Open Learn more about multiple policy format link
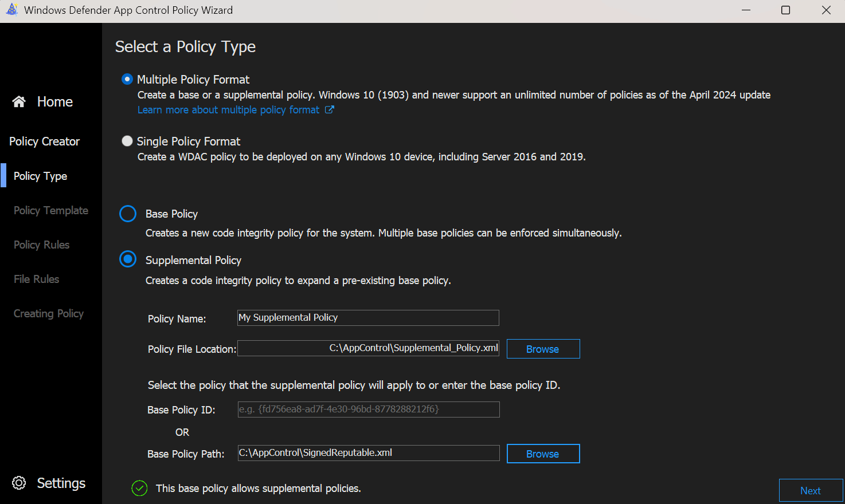 [x=228, y=110]
